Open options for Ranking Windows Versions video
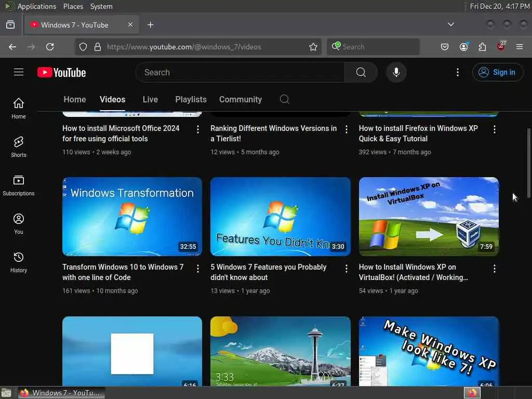The width and height of the screenshot is (532, 399). coord(346,129)
